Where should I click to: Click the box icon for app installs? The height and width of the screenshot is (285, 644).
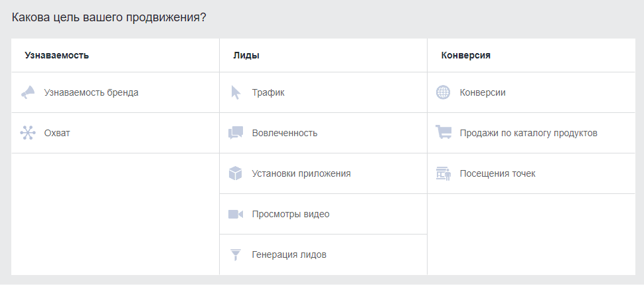[x=235, y=173]
